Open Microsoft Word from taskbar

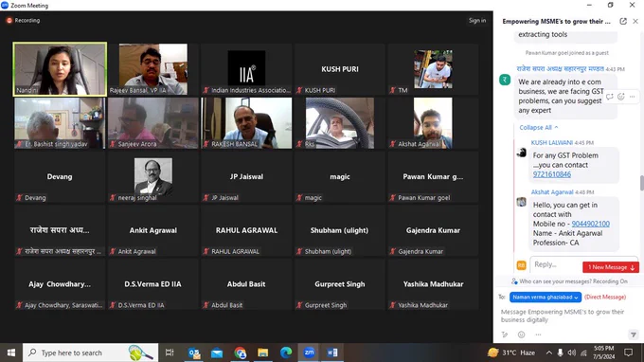tap(331, 353)
